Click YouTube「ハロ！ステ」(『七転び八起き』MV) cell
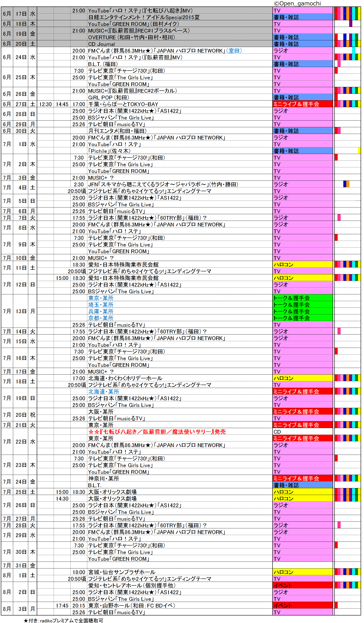 coord(180,11)
